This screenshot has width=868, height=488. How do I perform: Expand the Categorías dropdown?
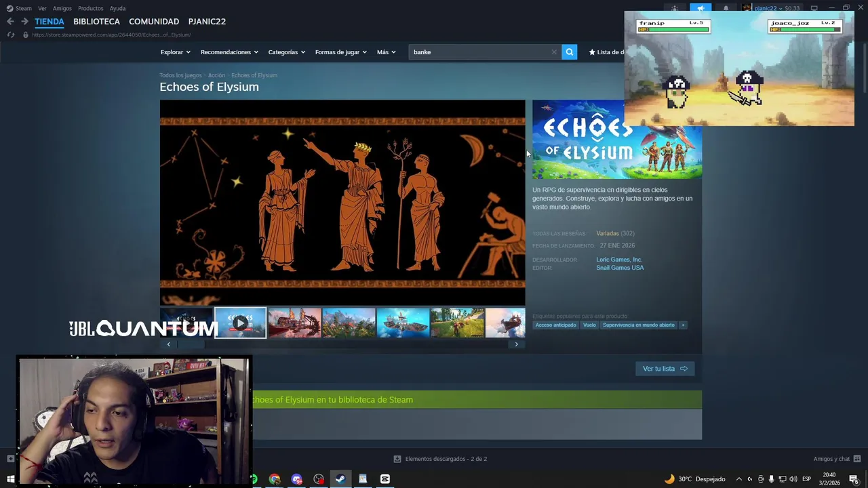coord(286,52)
